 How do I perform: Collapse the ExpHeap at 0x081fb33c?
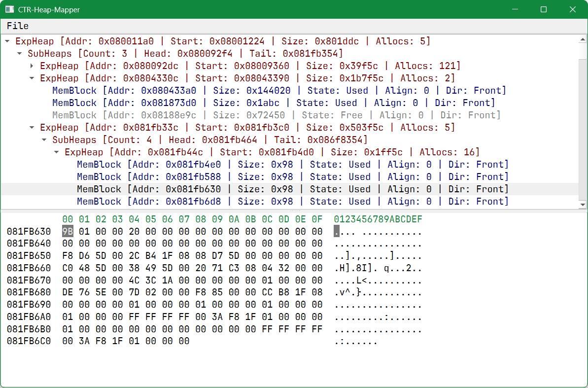32,128
